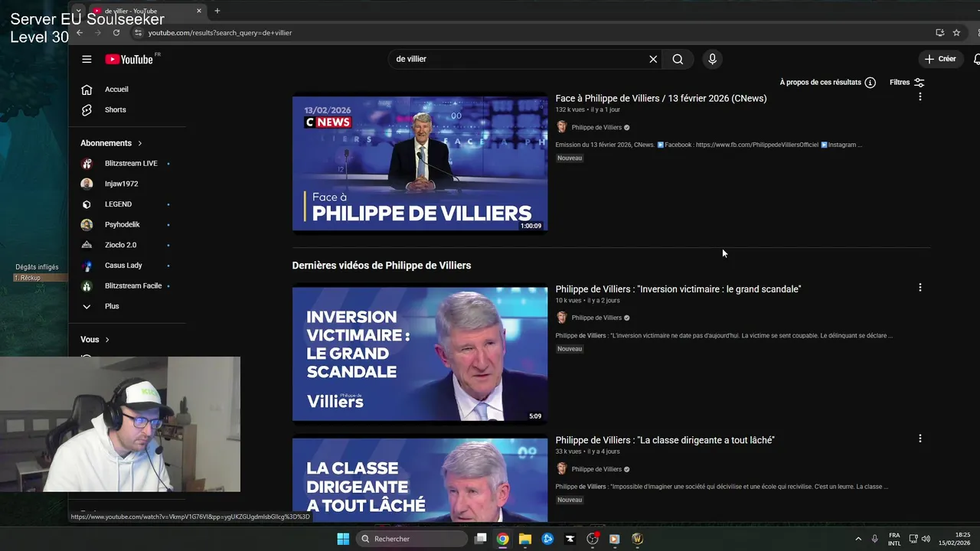Open the Blitzstream Facile channel avatar
Screen dimensions: 980x551
[87, 286]
